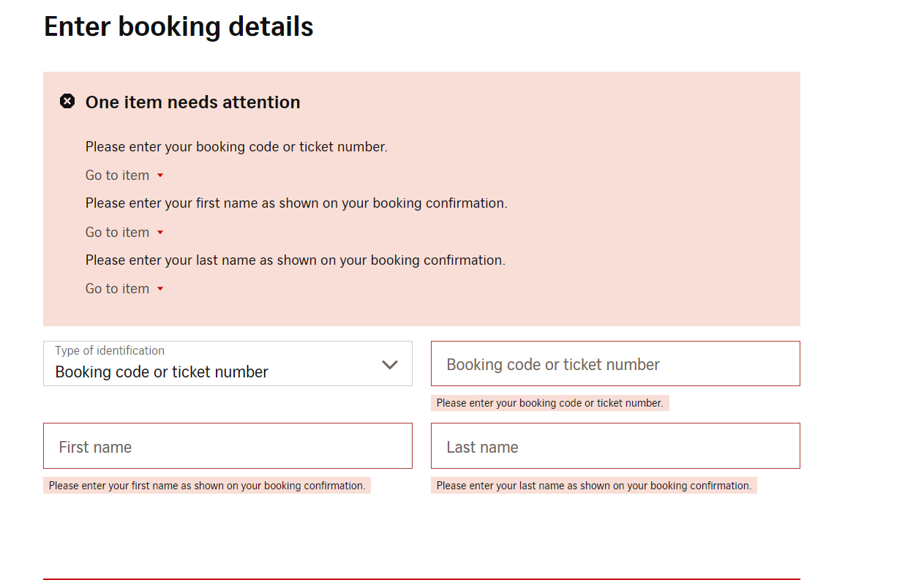Click the "Enter booking details" page title
This screenshot has height=580, width=924.
click(179, 27)
